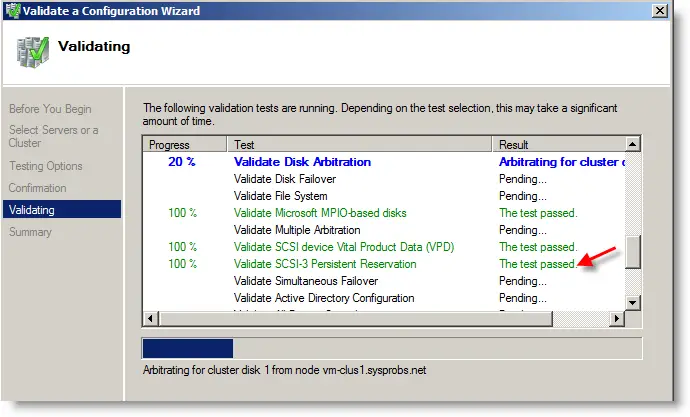The width and height of the screenshot is (690, 417).
Task: Sort by the Result column header
Action: [558, 144]
